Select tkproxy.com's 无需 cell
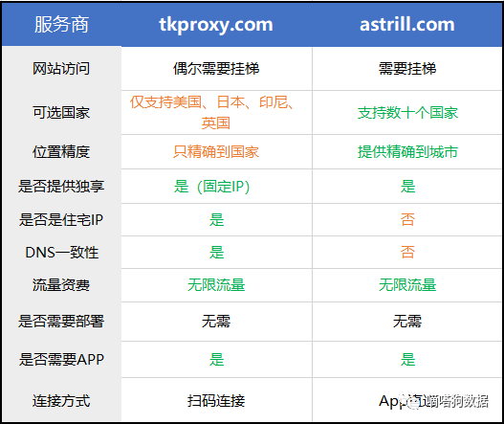This screenshot has width=504, height=424. 216,322
